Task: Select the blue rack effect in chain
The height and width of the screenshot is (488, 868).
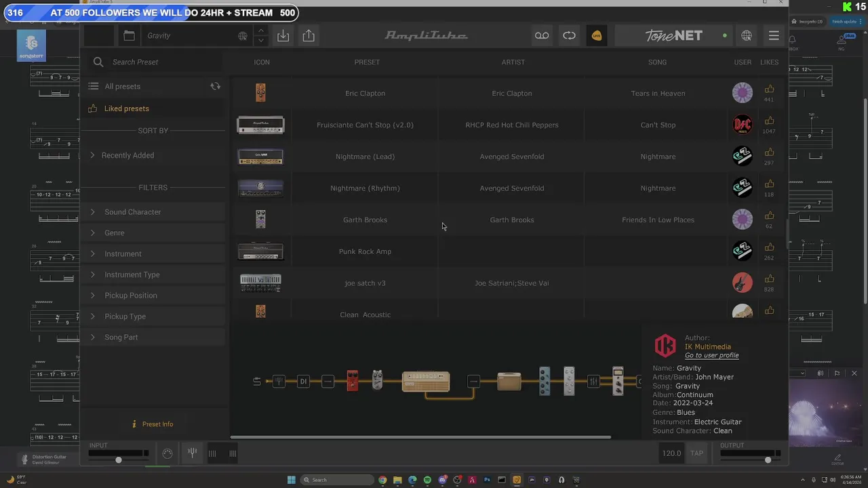Action: click(x=545, y=381)
